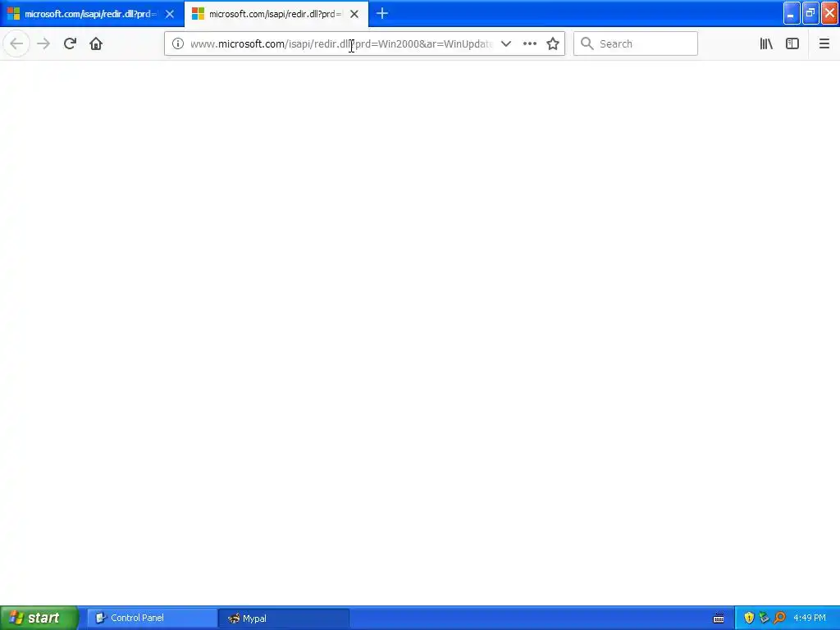Toggle the sidebar view
The image size is (840, 630).
coord(792,44)
